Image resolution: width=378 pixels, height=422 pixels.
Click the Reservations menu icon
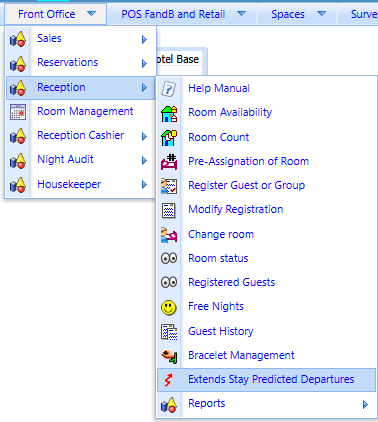(18, 63)
